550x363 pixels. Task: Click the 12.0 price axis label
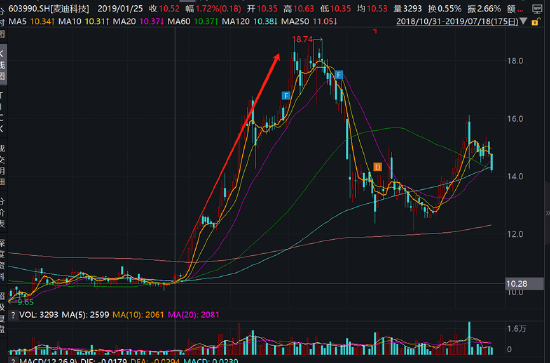pyautogui.click(x=515, y=234)
